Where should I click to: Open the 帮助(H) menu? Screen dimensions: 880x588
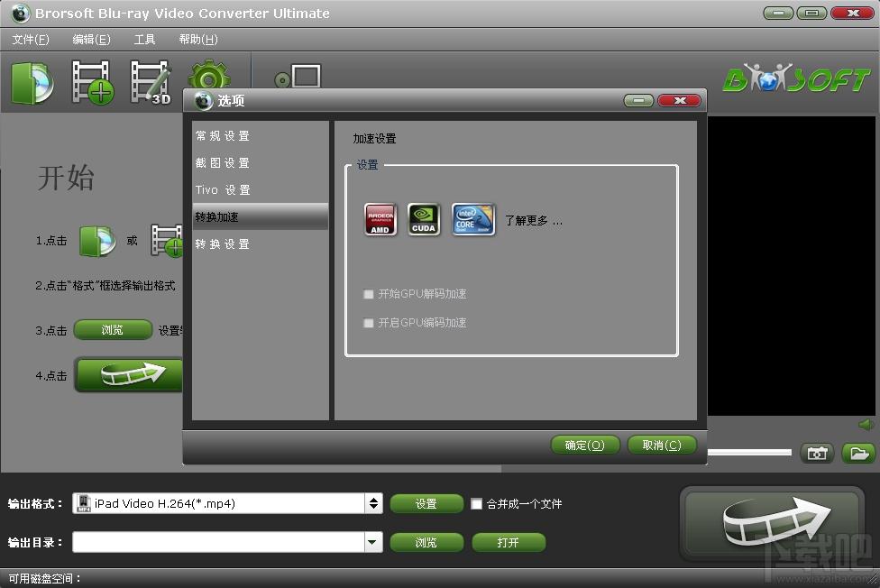[198, 40]
